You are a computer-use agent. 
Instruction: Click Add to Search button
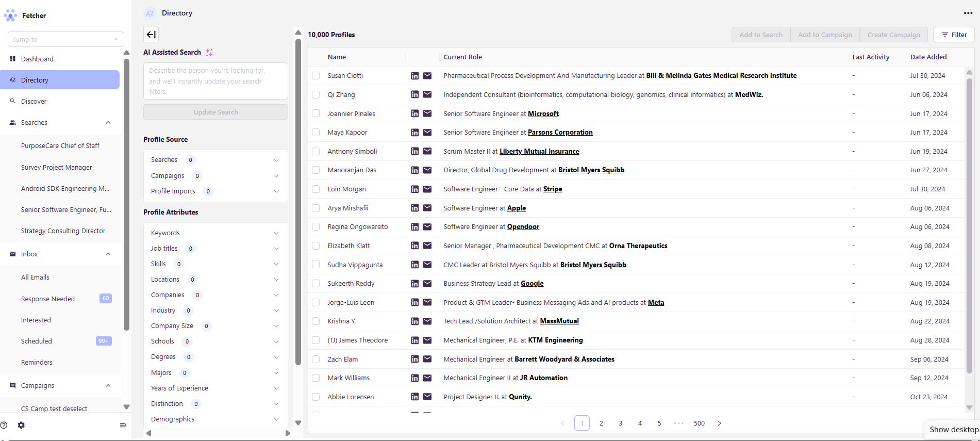click(761, 35)
